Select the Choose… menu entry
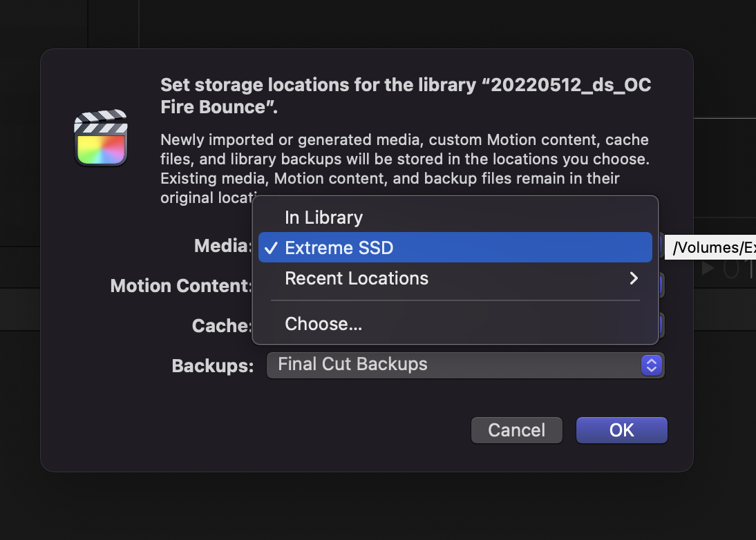This screenshot has height=540, width=756. click(x=323, y=324)
